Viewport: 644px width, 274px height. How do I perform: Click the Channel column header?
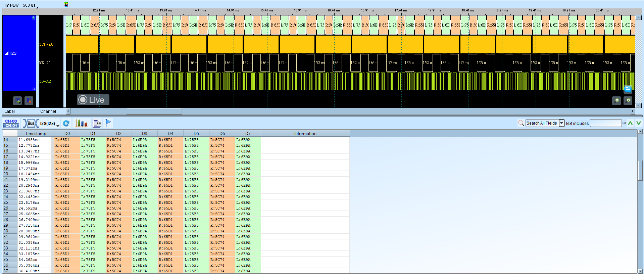point(48,111)
